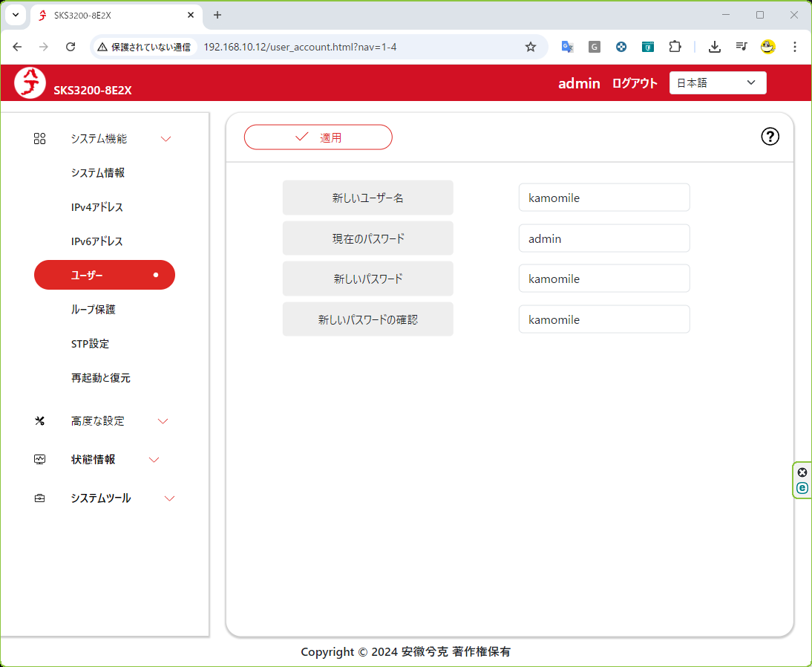812x667 pixels.
Task: Go forward to the next page
Action: 44,47
